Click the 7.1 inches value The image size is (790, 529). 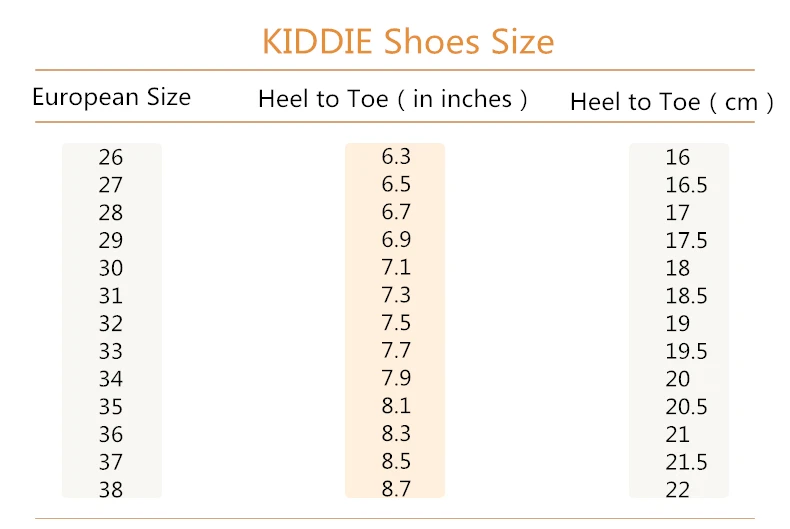point(396,268)
